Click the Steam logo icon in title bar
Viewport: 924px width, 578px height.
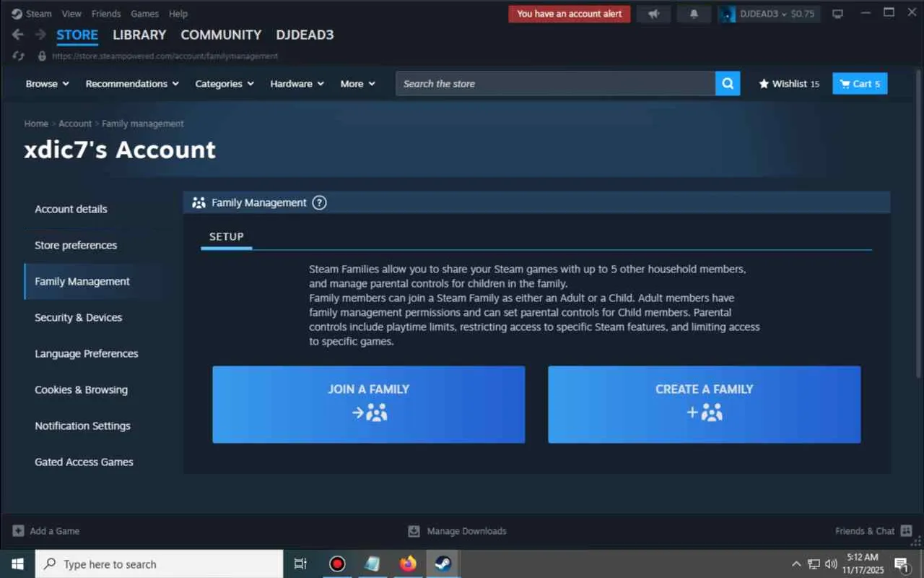tap(17, 14)
